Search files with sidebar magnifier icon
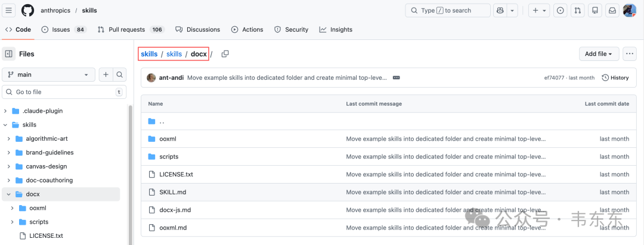Screen dimensions: 644x245 119,75
